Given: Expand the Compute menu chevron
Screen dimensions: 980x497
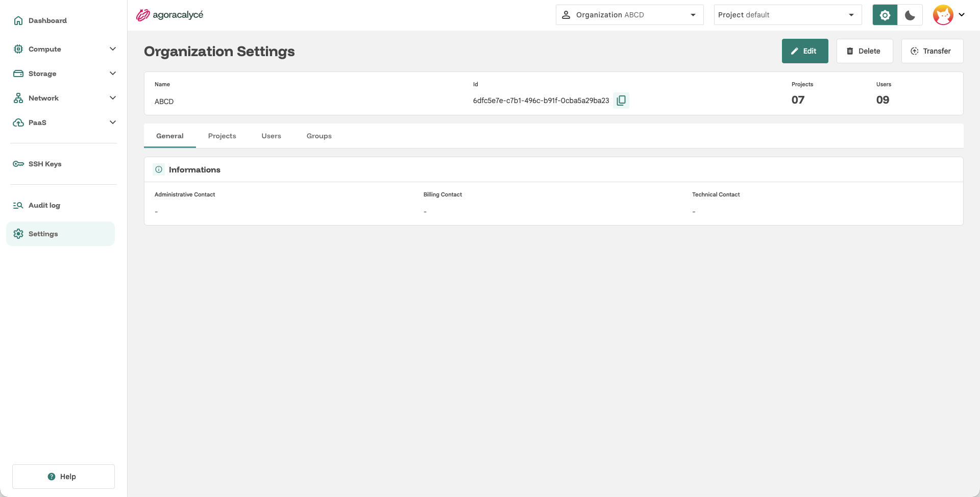Looking at the screenshot, I should (113, 49).
